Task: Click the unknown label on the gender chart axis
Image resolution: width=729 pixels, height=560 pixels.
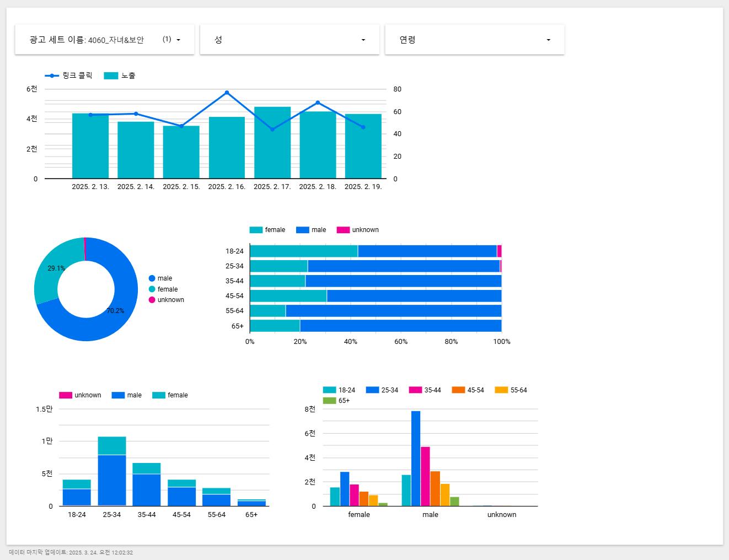Action: (x=502, y=515)
